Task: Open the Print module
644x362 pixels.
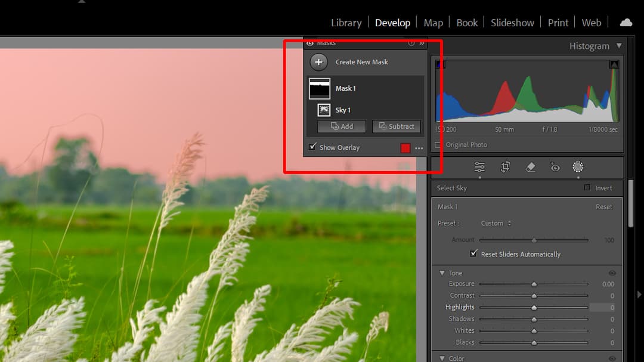Action: click(x=558, y=23)
